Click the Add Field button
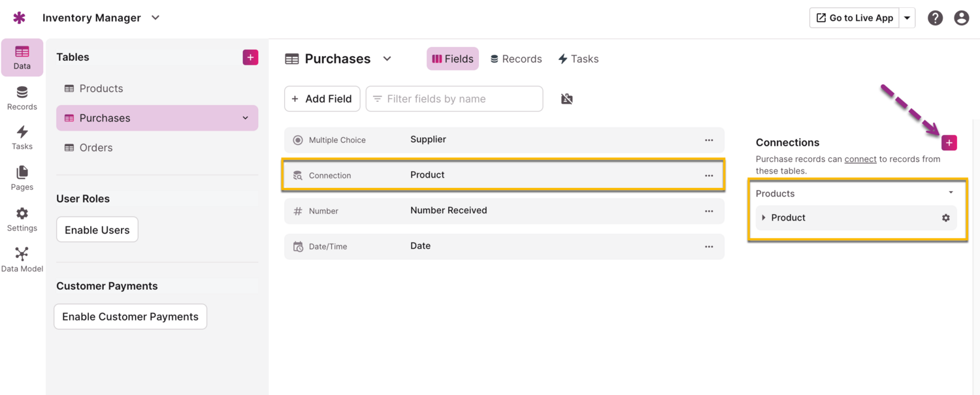The height and width of the screenshot is (395, 980). click(322, 99)
